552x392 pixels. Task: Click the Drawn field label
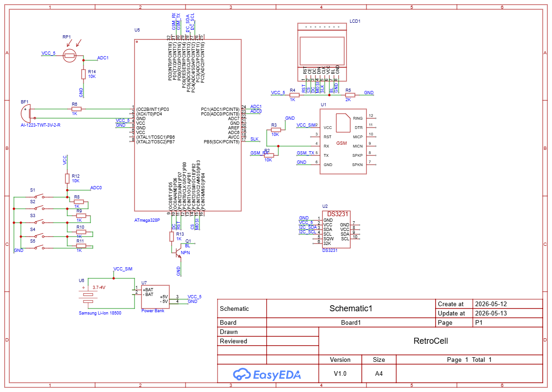click(x=229, y=332)
